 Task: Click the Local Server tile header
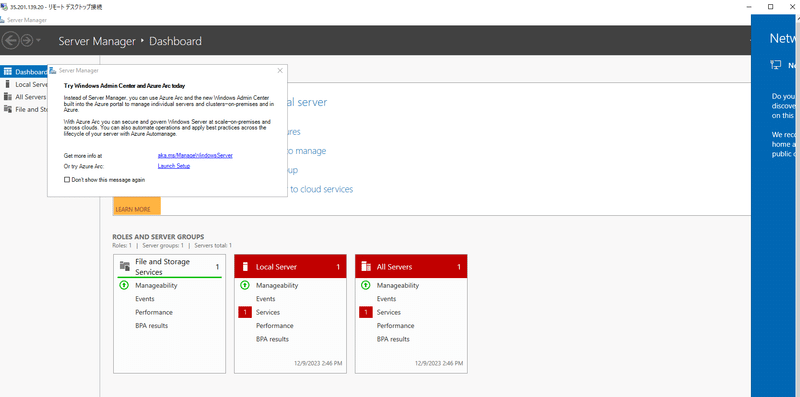click(290, 266)
